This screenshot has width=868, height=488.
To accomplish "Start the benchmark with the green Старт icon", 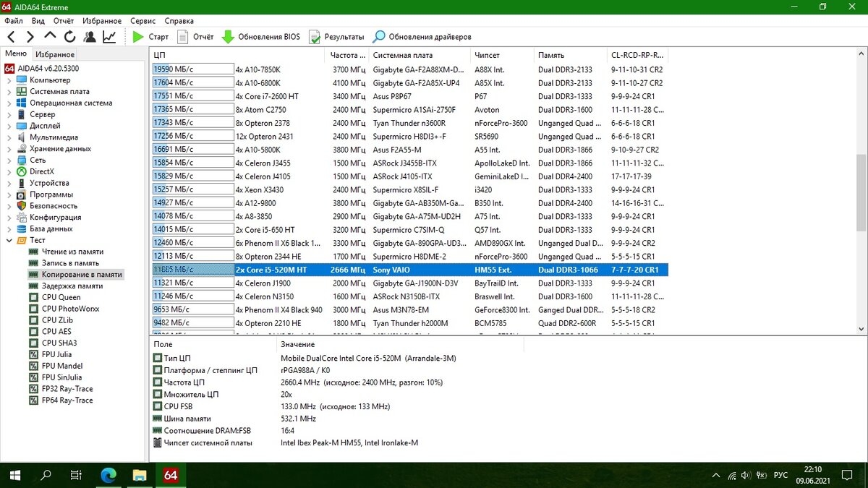I will tap(139, 36).
